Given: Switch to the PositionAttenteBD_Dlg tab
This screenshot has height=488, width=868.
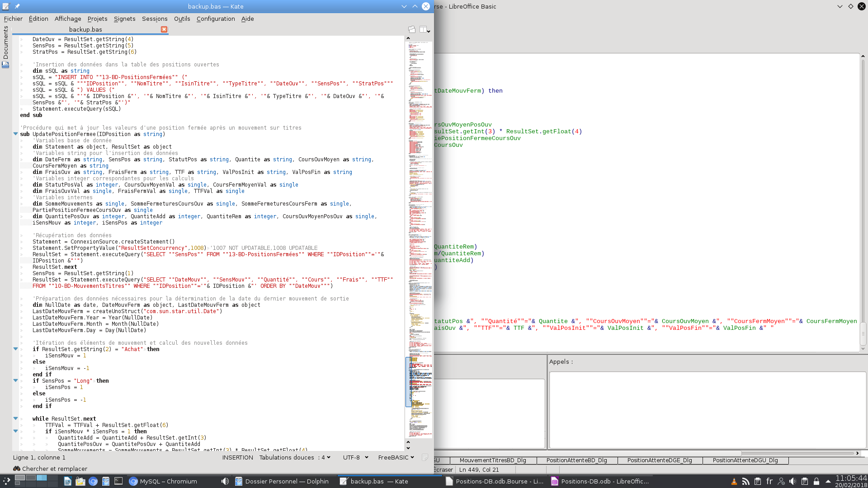Looking at the screenshot, I should [576, 460].
